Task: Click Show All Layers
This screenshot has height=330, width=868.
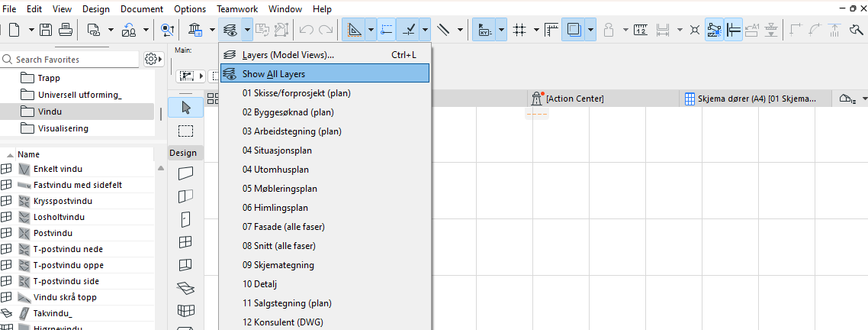Action: click(274, 74)
